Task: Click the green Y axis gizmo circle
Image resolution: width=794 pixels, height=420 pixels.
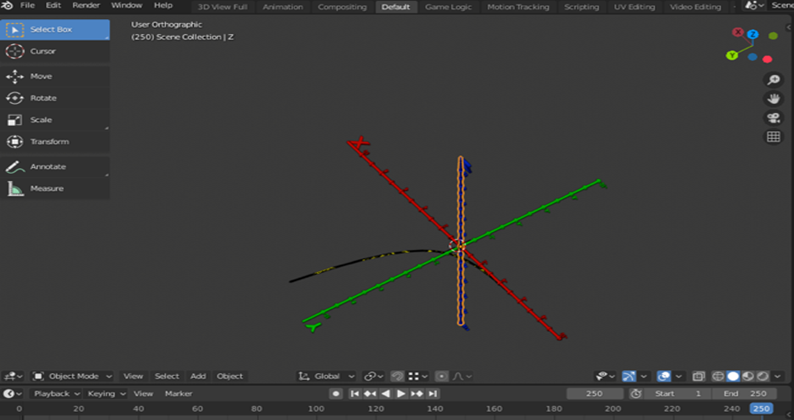Action: coord(732,55)
